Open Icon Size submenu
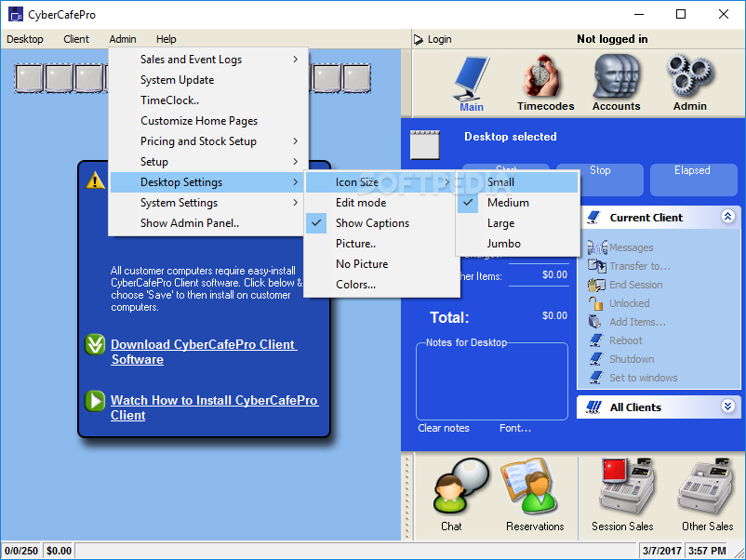 [x=381, y=182]
